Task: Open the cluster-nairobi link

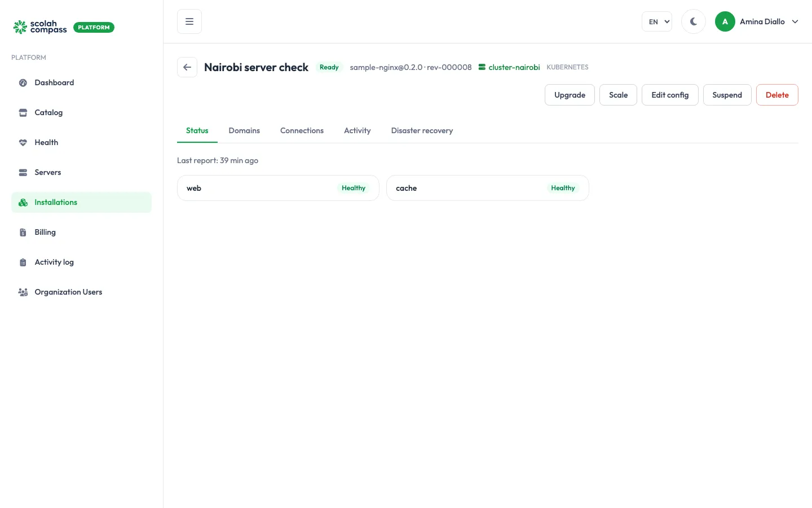Action: [x=509, y=67]
